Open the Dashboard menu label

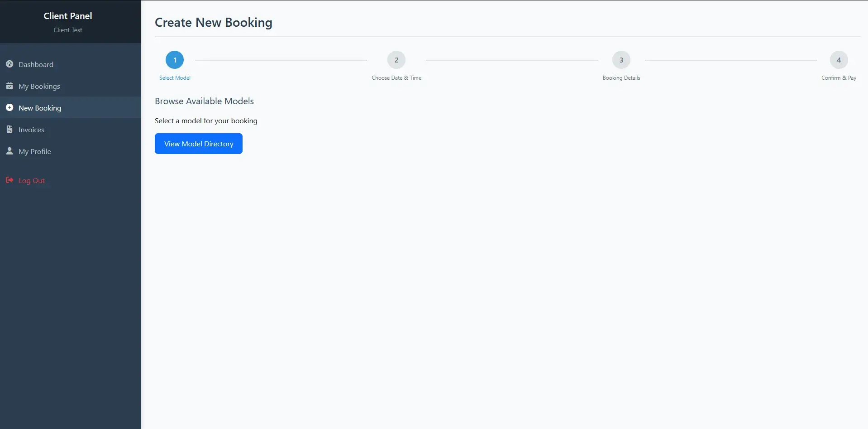point(36,65)
